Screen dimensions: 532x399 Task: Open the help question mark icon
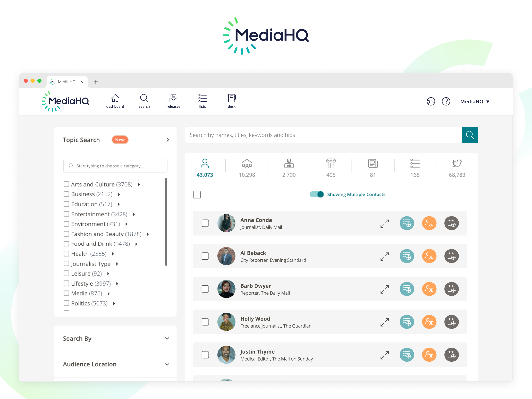446,101
